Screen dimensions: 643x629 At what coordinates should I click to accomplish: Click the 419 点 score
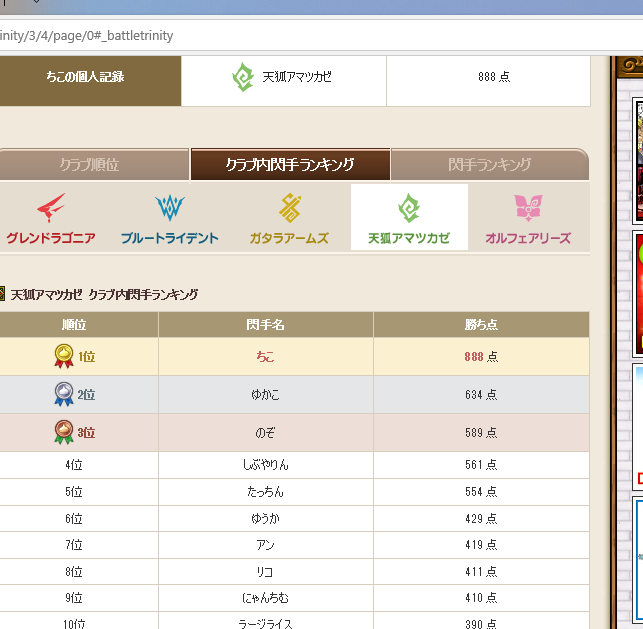[x=481, y=545]
